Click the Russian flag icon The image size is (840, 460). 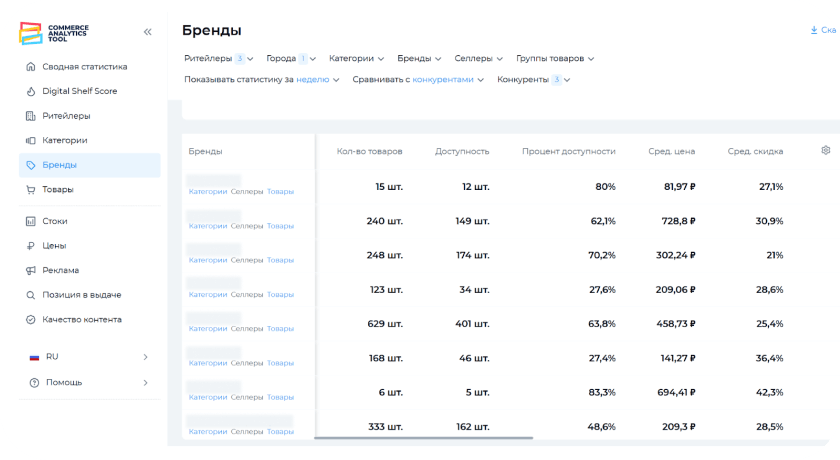pyautogui.click(x=34, y=357)
